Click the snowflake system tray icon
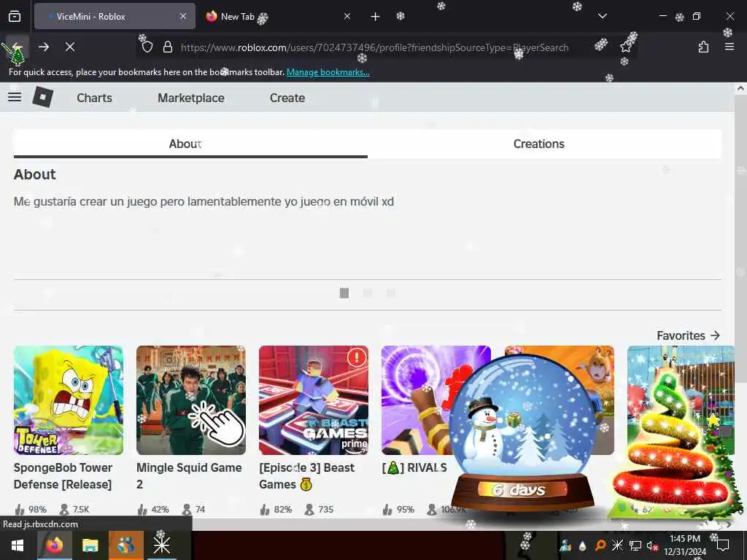This screenshot has width=747, height=560. pos(617,545)
